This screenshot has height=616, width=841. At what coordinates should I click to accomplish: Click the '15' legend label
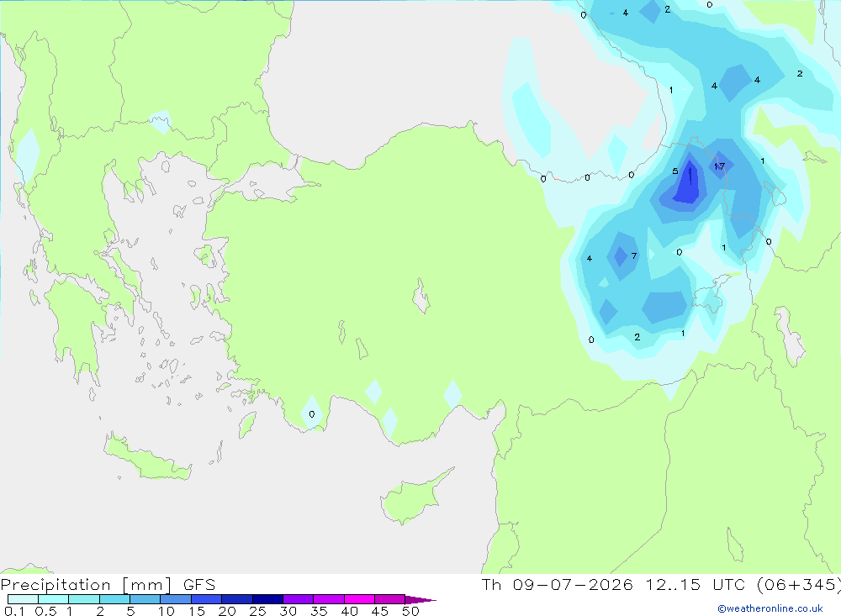[x=197, y=611]
